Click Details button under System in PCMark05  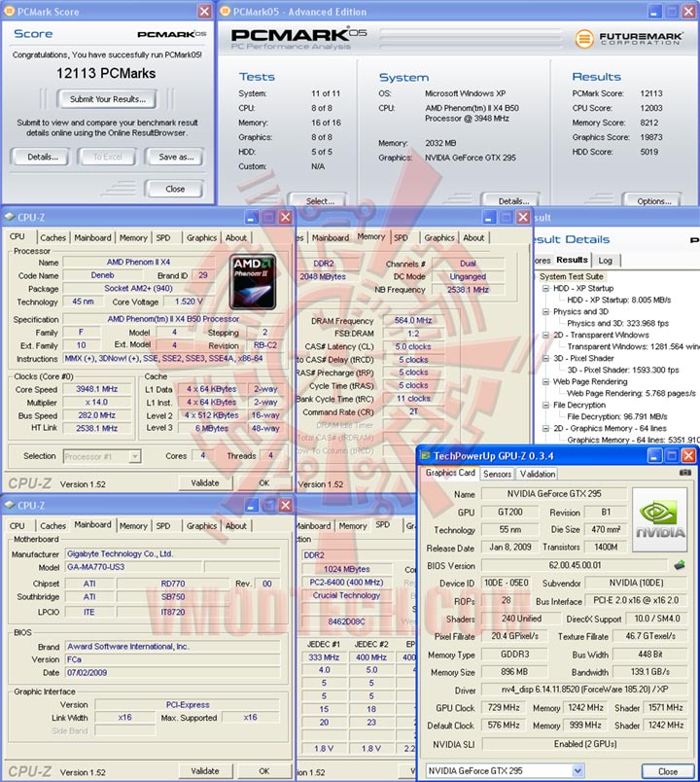pos(513,201)
